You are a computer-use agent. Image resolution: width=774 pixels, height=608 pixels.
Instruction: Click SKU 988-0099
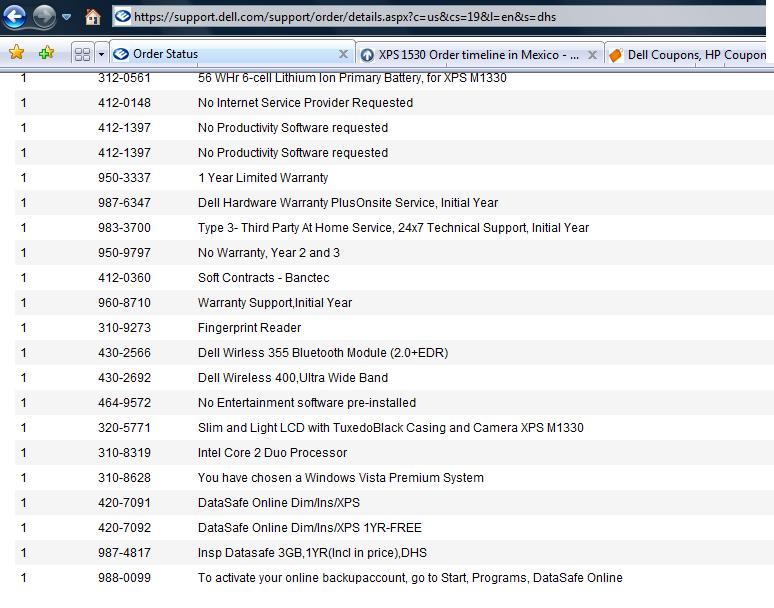tap(124, 578)
